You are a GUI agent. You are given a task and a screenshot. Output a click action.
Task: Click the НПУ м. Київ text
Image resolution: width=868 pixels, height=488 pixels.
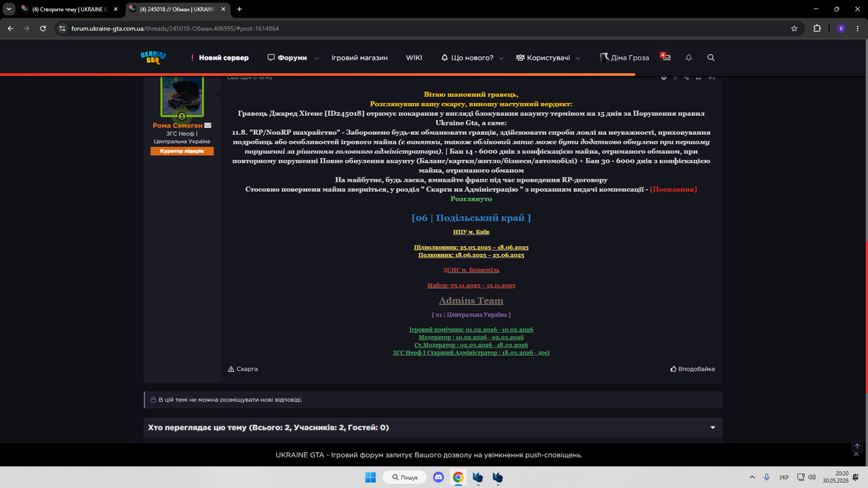coord(471,232)
